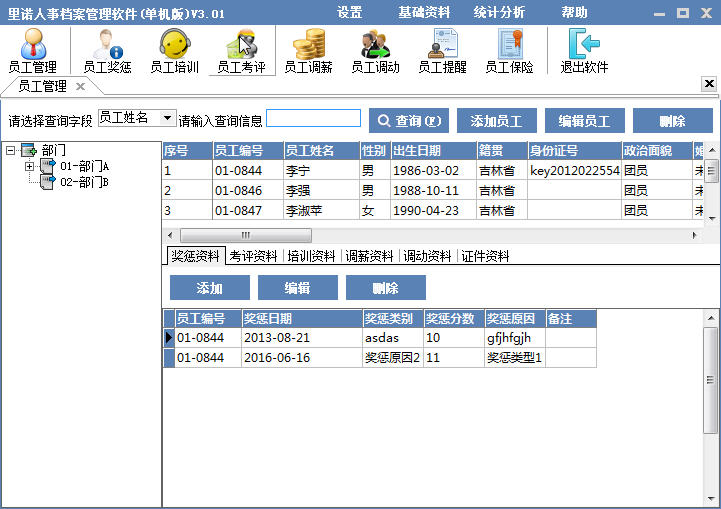Image resolution: width=721 pixels, height=509 pixels.
Task: Focus the 请输入查询信息 input field
Action: coord(314,118)
